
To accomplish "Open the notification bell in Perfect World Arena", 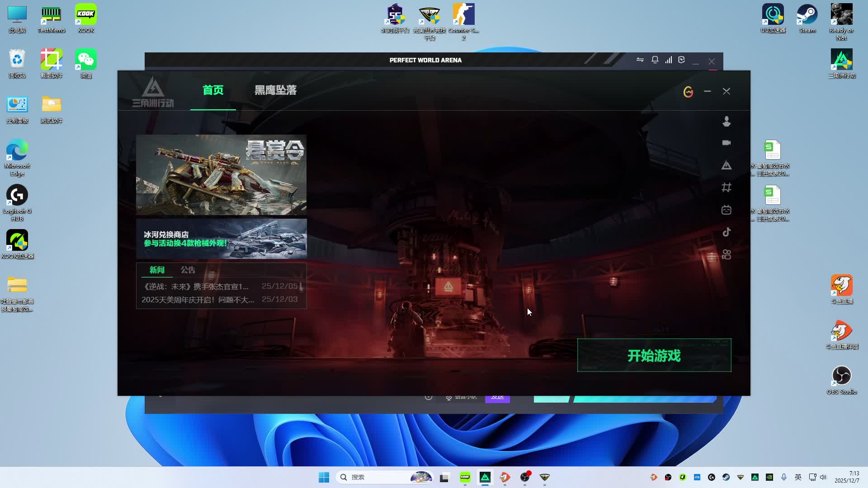I will [655, 60].
